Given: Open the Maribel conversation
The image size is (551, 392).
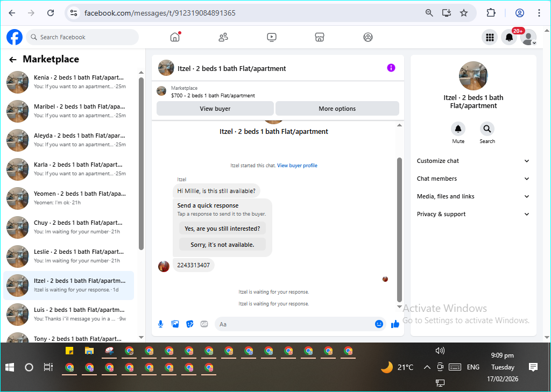Looking at the screenshot, I should pos(69,111).
